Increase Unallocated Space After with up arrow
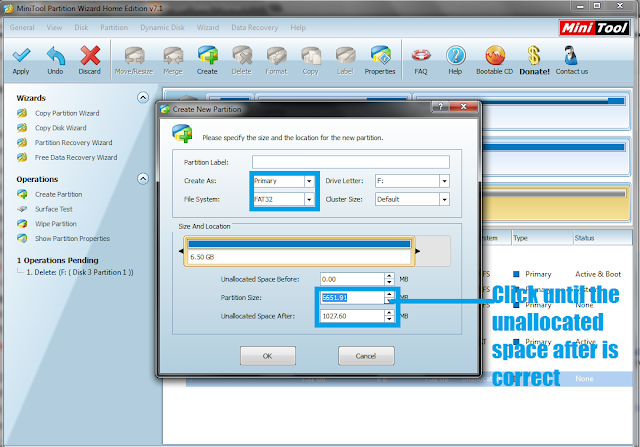 389,313
